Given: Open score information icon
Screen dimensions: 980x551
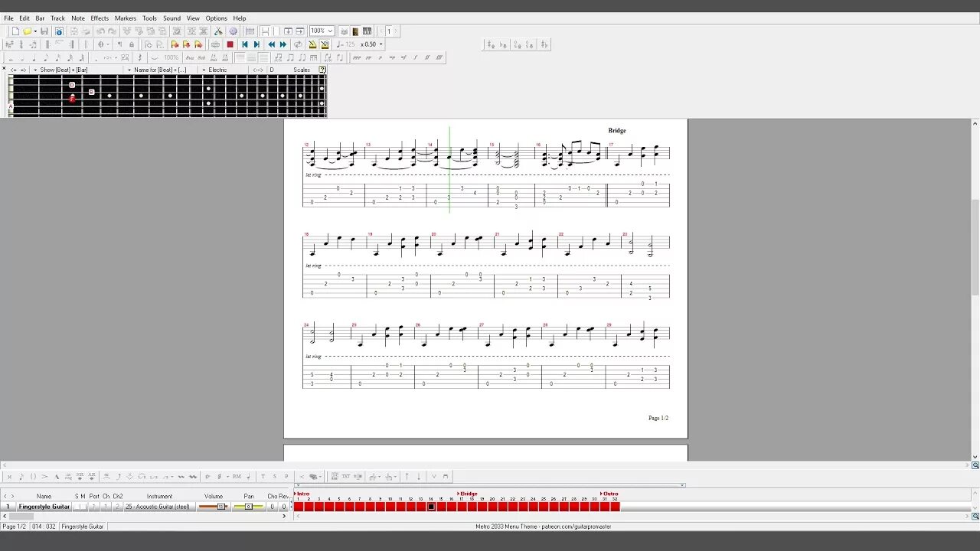Looking at the screenshot, I should (x=59, y=31).
